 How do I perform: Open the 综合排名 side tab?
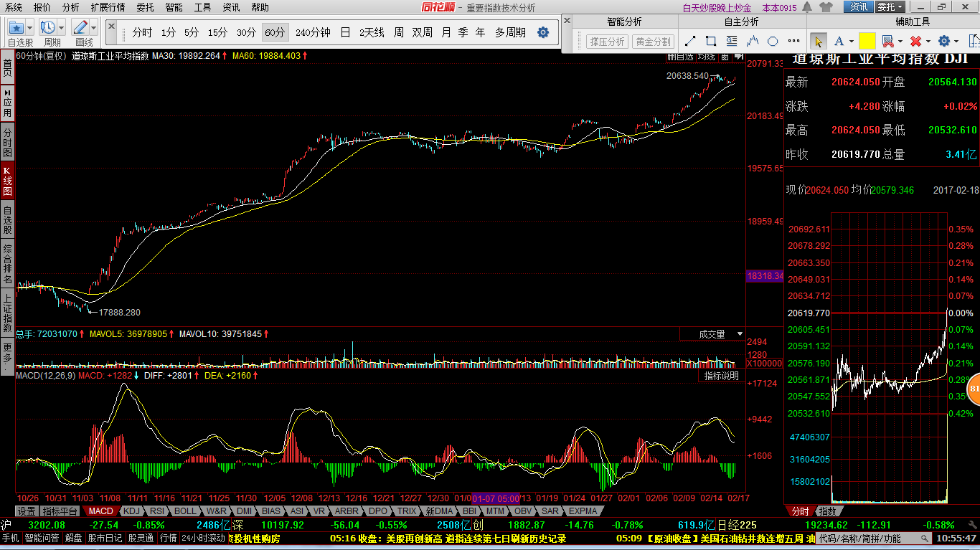click(x=7, y=262)
